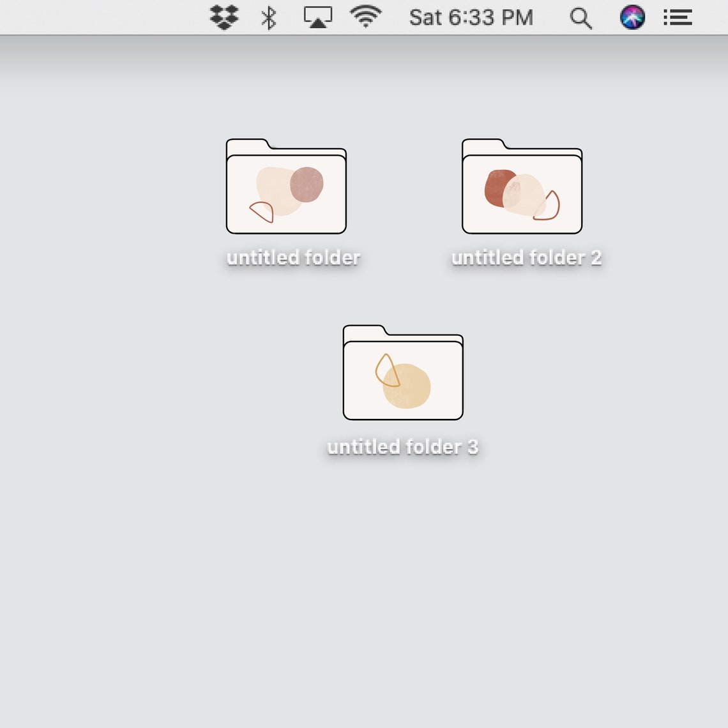Activate Siri from the menu bar

pyautogui.click(x=631, y=17)
